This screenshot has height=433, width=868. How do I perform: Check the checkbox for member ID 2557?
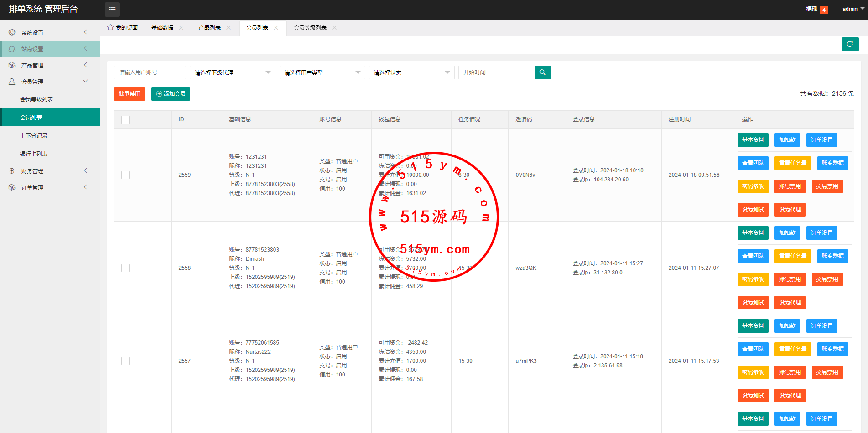[x=125, y=361]
